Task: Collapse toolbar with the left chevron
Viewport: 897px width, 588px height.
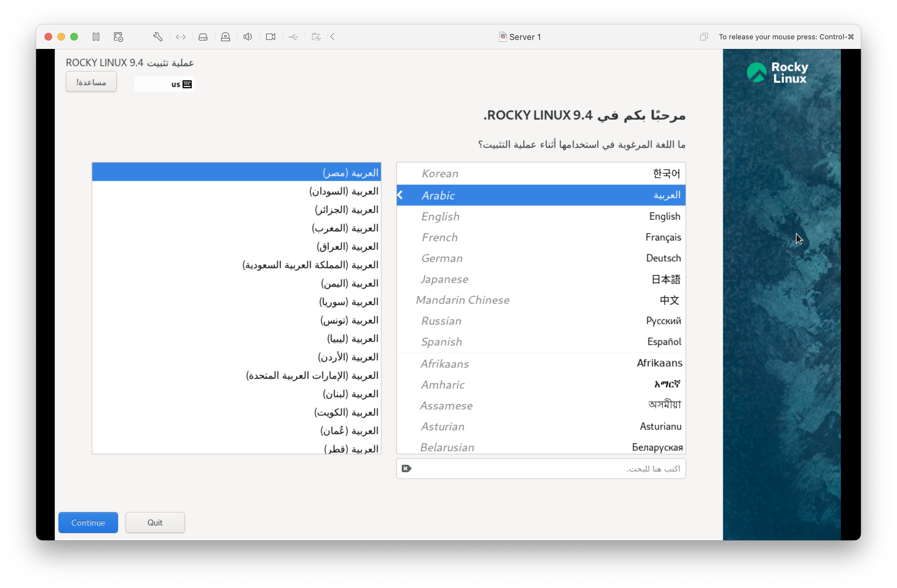Action: [333, 36]
